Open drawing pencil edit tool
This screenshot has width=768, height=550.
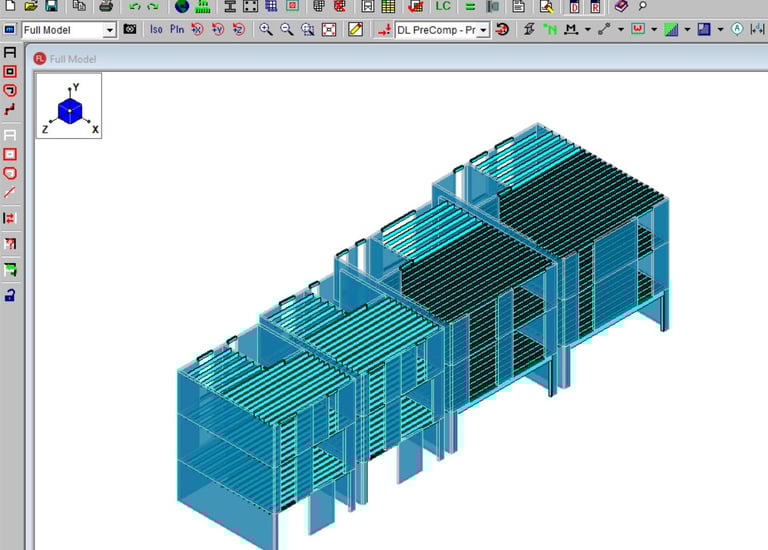356,29
